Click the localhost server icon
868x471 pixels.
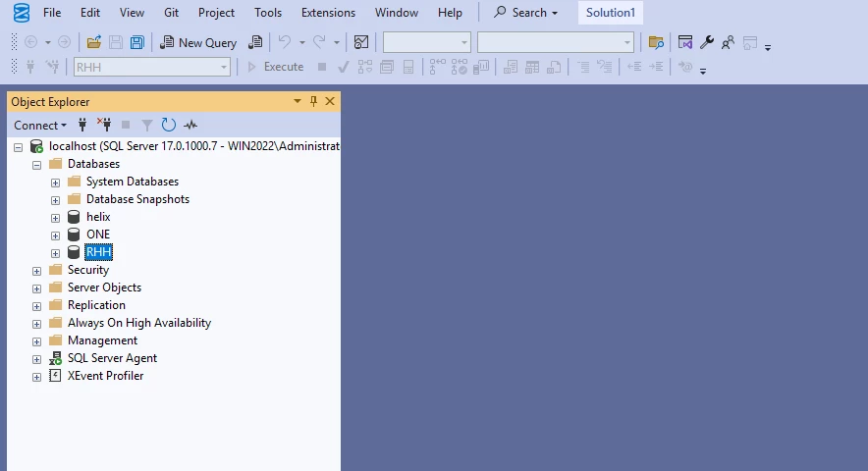[36, 146]
